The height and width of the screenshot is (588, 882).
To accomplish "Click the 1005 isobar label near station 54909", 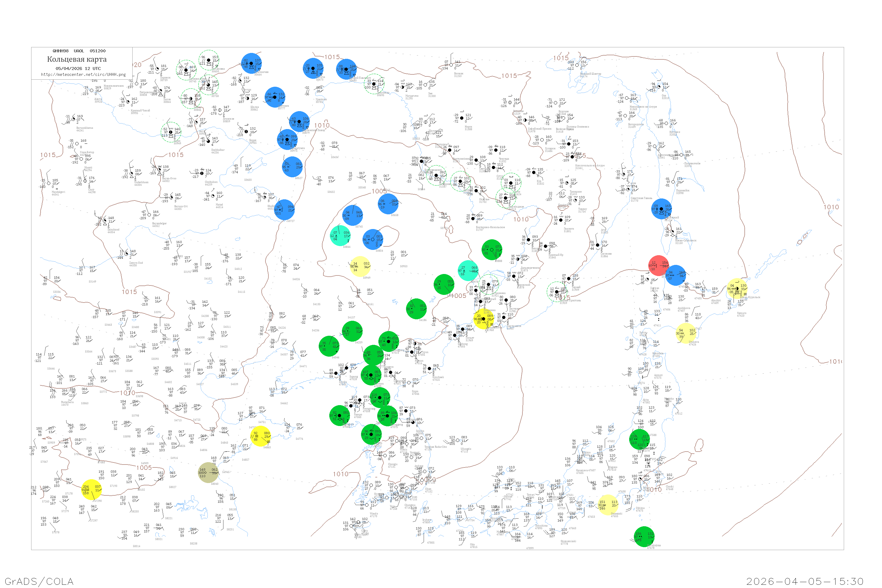I will (144, 468).
